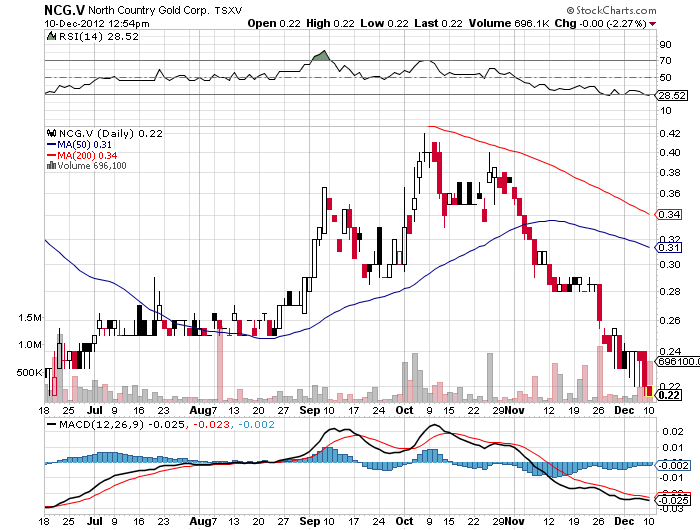Click the 'MA(200) 0.34' legend entry
The width and height of the screenshot is (700, 530).
point(87,155)
